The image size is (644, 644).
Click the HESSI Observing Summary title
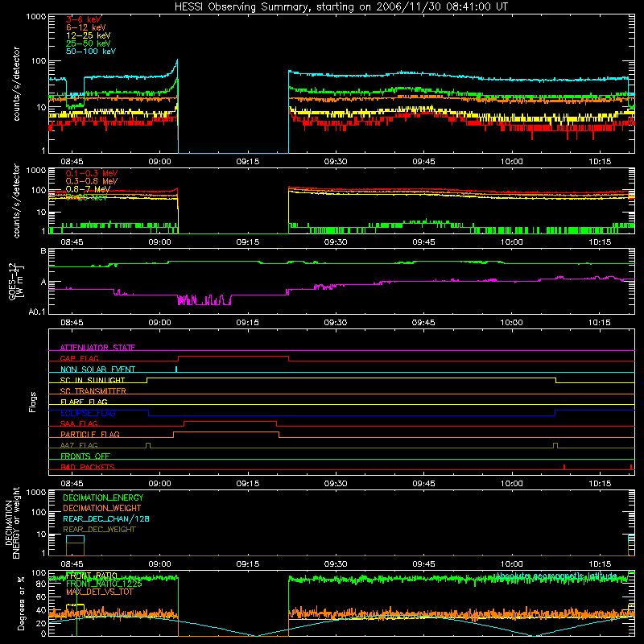click(341, 6)
